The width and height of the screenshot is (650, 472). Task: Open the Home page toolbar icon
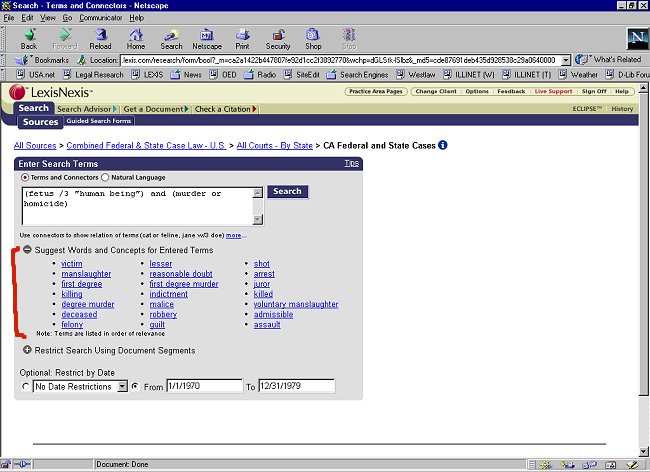pos(136,39)
